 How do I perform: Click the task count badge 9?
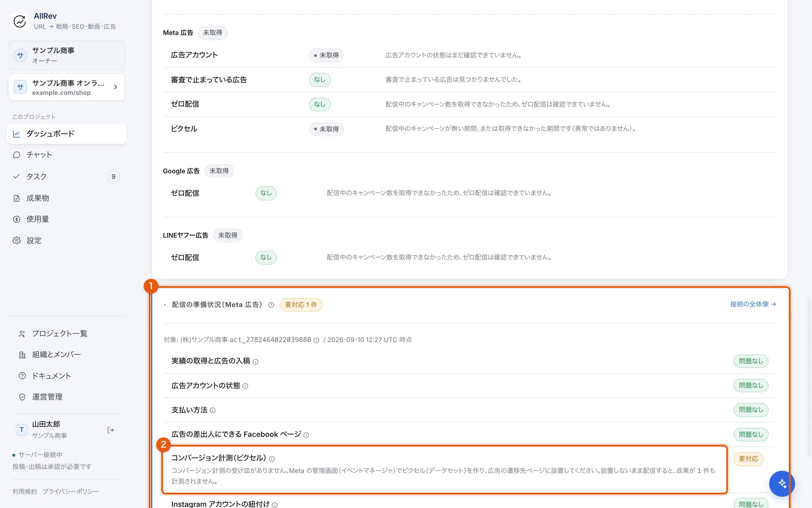(x=113, y=177)
